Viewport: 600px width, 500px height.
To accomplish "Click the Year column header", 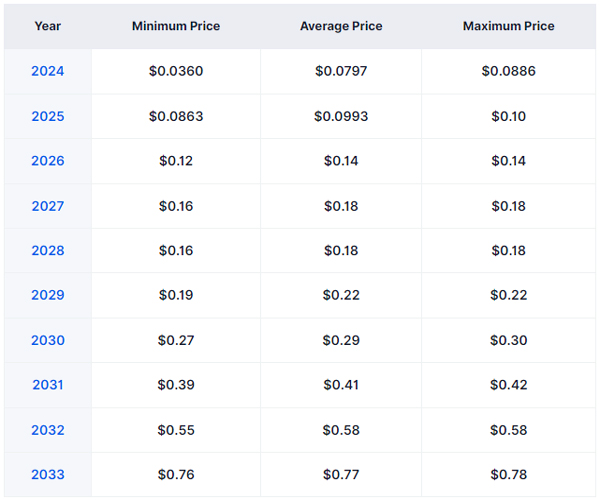I will pos(47,26).
